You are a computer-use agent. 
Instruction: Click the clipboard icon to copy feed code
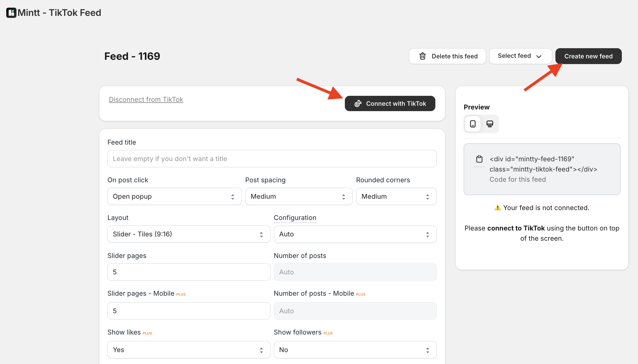coord(479,159)
